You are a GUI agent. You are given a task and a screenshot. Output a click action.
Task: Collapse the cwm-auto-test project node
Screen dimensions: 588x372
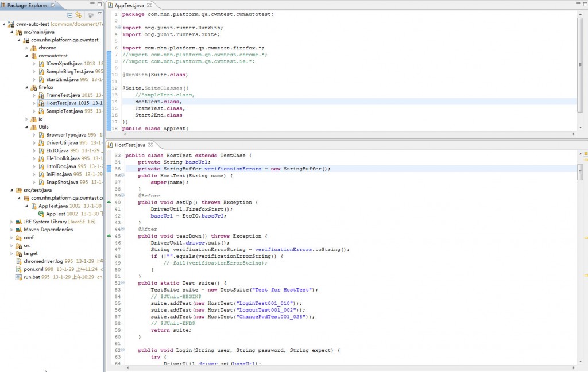(x=5, y=24)
